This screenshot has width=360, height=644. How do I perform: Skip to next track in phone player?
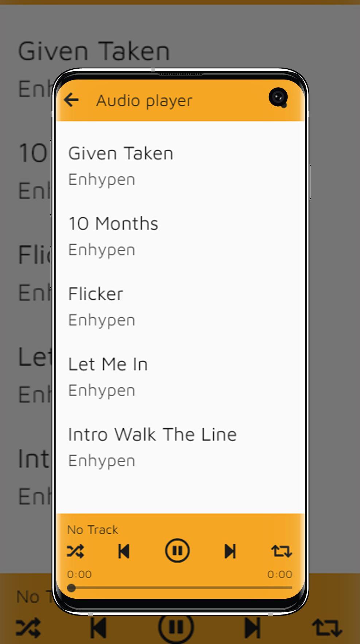pos(230,551)
